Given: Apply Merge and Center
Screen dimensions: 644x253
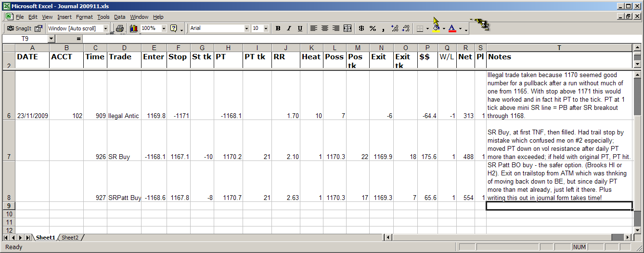Looking at the screenshot, I should pos(348,28).
